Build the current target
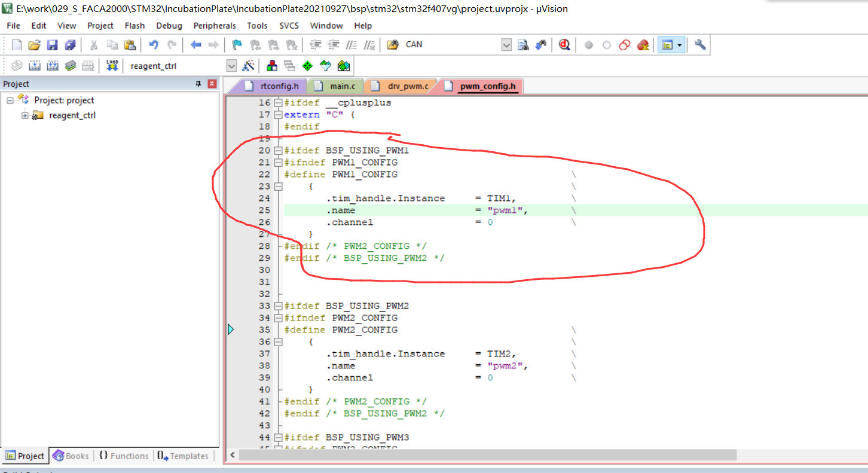Viewport: 868px width, 473px height. [35, 65]
